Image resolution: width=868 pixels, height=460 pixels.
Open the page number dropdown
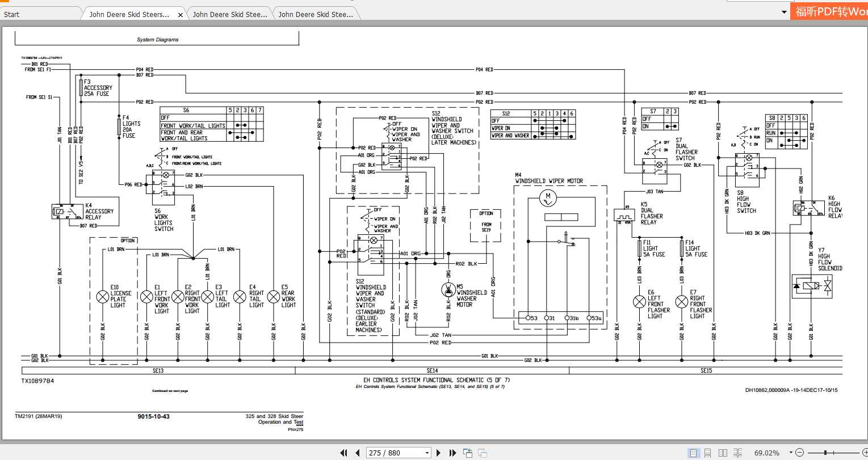(427, 453)
